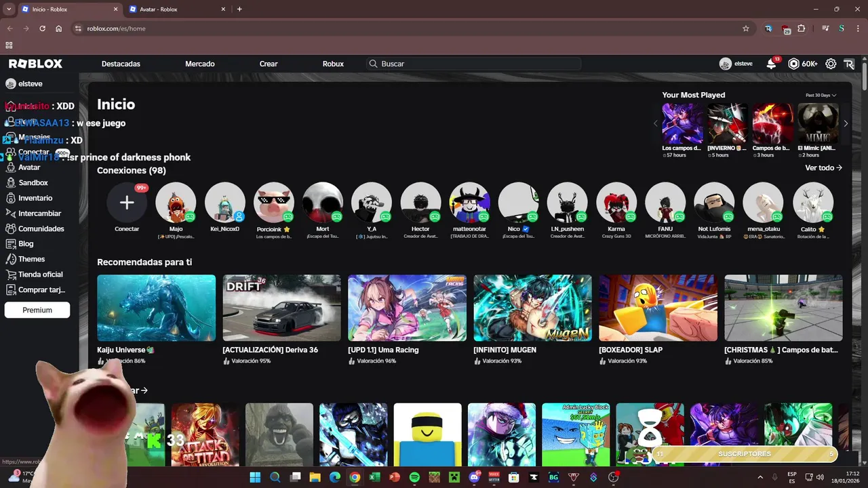868x488 pixels.
Task: Open the Robux menu item
Action: pyautogui.click(x=333, y=64)
